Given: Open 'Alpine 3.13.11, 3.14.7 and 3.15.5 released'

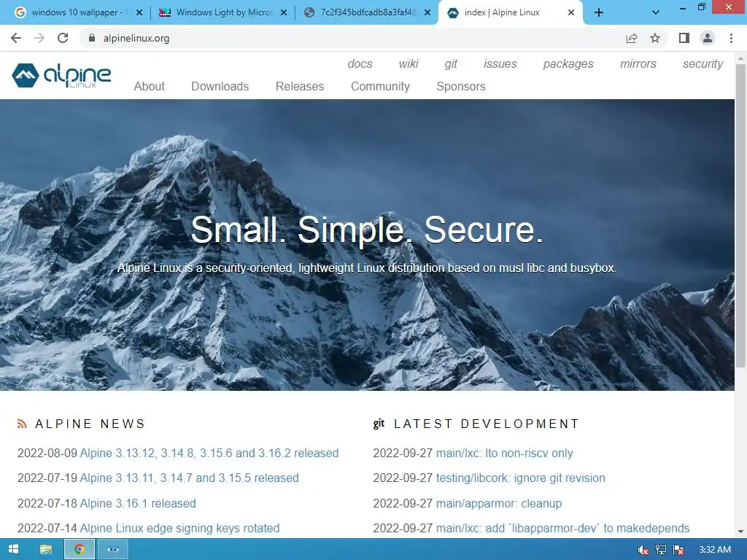Looking at the screenshot, I should click(x=189, y=478).
